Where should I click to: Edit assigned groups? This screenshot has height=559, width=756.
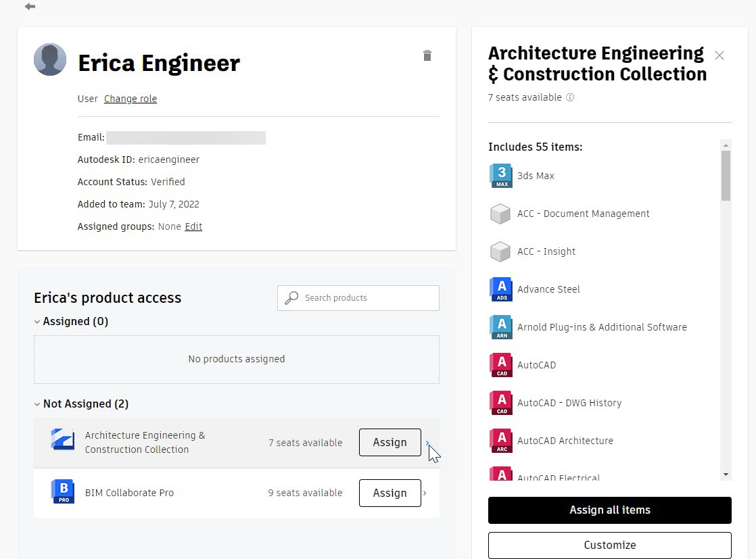193,226
